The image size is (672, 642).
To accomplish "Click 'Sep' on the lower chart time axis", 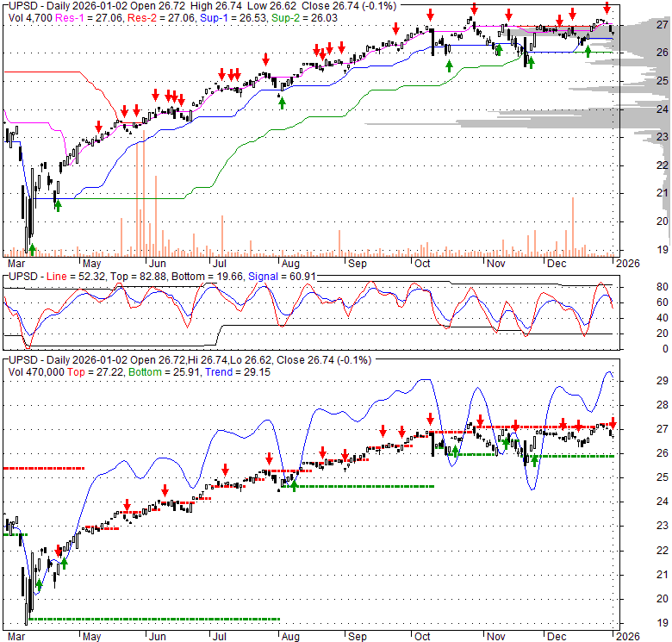I will pos(357,637).
